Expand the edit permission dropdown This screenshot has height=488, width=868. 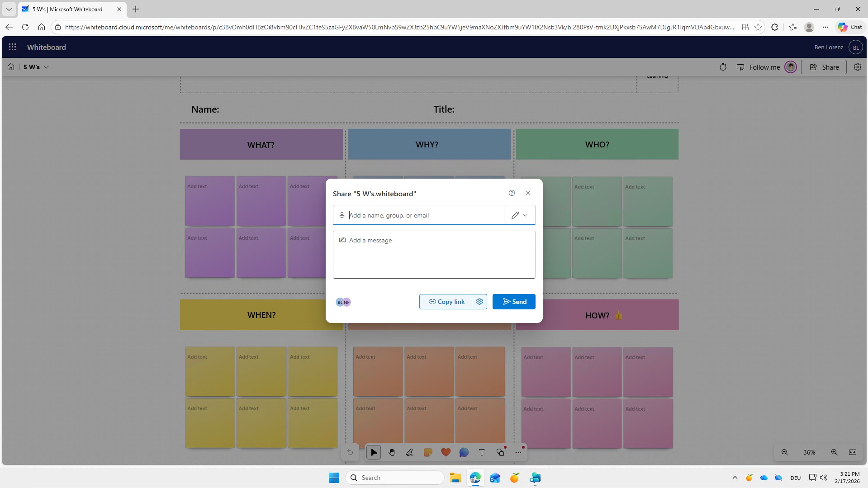(520, 215)
